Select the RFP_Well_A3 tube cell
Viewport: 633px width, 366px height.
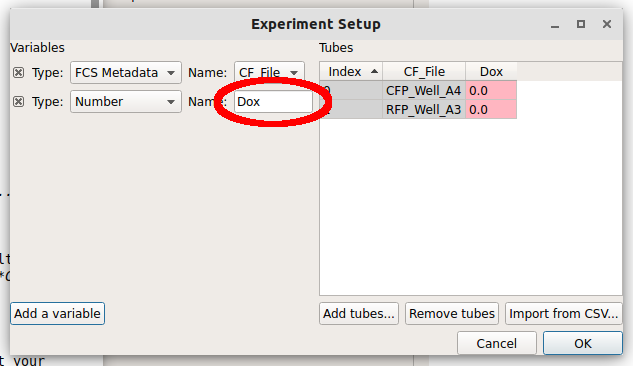424,109
